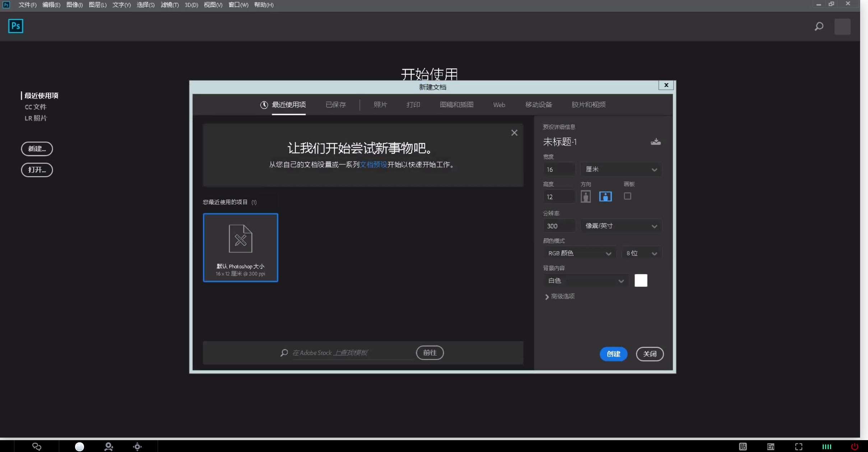This screenshot has height=452, width=868.
Task: Open the 图像(I) menu
Action: point(75,5)
